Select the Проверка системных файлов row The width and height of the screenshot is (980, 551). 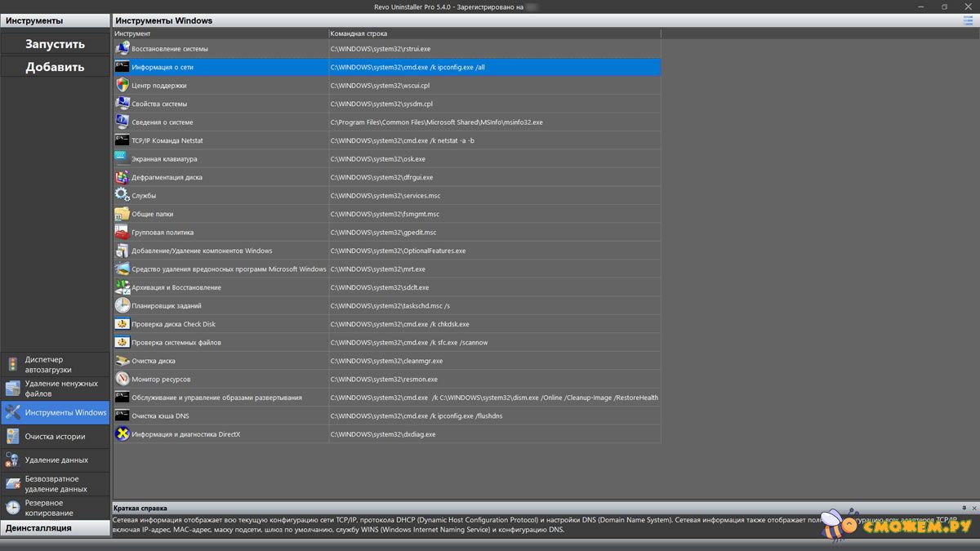coord(176,343)
